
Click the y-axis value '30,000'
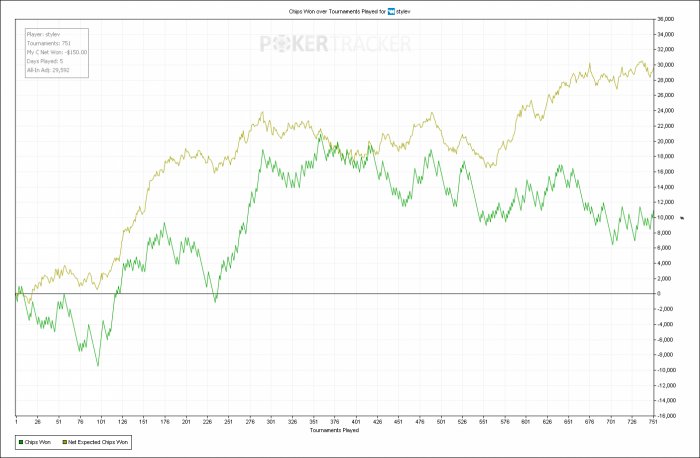pyautogui.click(x=665, y=65)
